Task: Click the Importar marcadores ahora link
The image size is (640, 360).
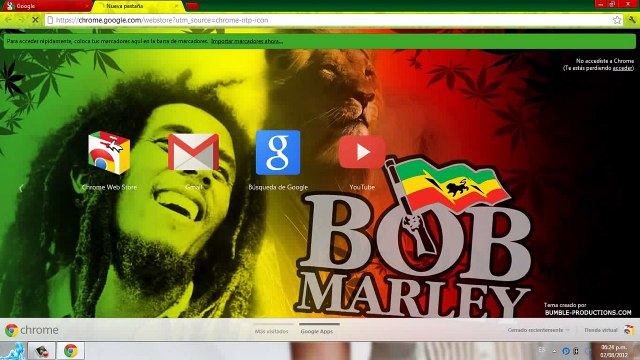Action: (x=247, y=41)
